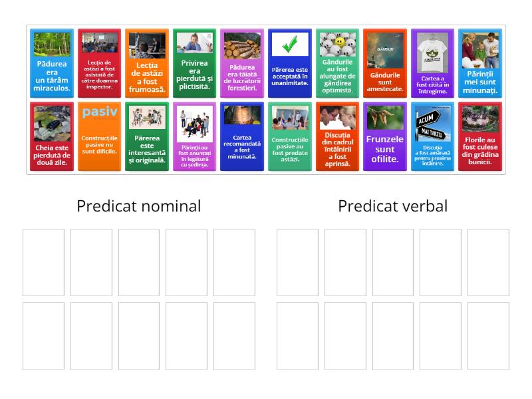Pick the 'Cartea a fost citită în întregime' card
Image resolution: width=532 pixels, height=399 pixels.
(x=432, y=63)
